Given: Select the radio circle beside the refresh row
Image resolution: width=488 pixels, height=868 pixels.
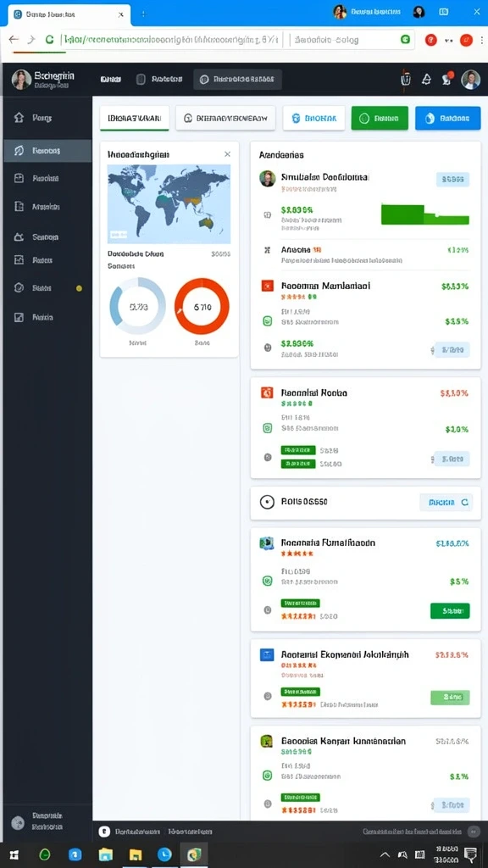Looking at the screenshot, I should coord(267,502).
